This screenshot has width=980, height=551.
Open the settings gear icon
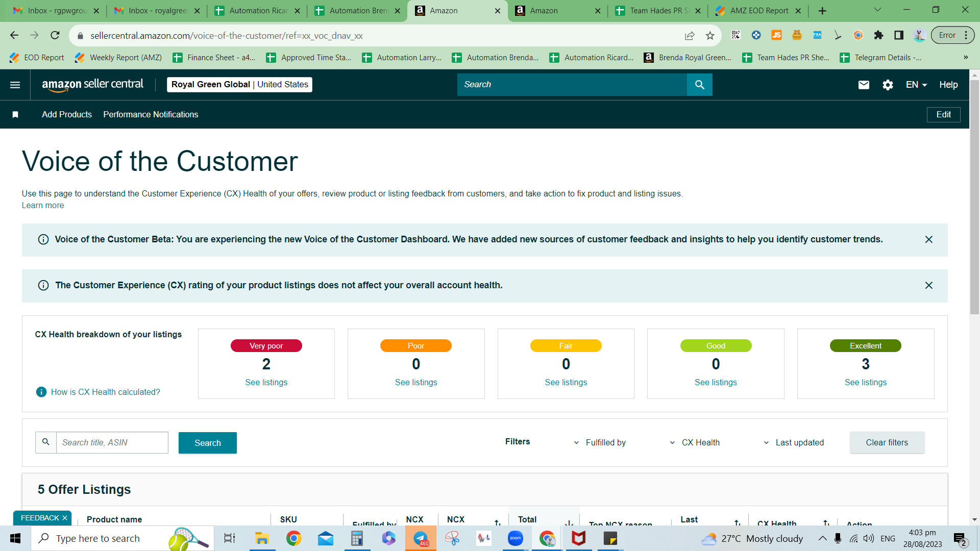click(888, 85)
